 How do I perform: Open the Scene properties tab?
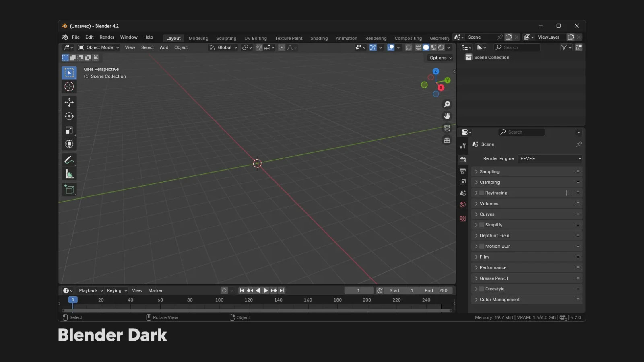pyautogui.click(x=463, y=193)
